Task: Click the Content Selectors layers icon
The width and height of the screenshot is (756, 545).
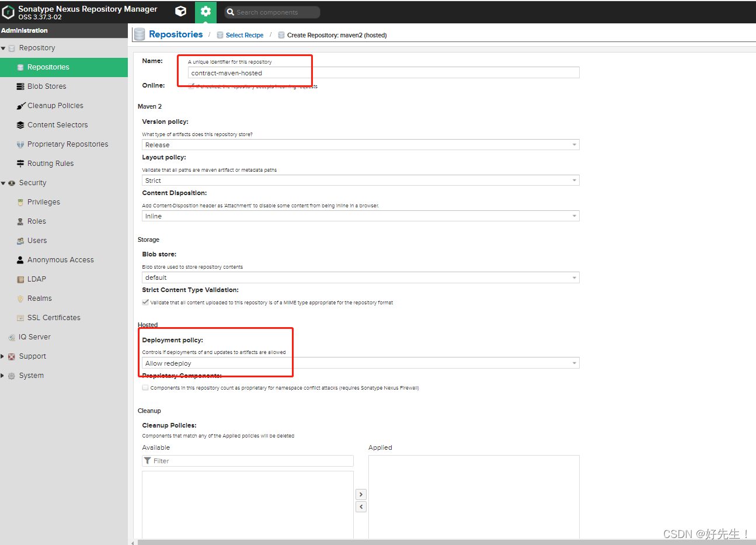Action: point(20,125)
